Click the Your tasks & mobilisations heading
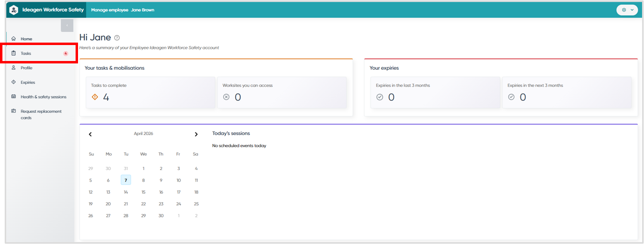Image resolution: width=644 pixels, height=244 pixels. click(114, 68)
